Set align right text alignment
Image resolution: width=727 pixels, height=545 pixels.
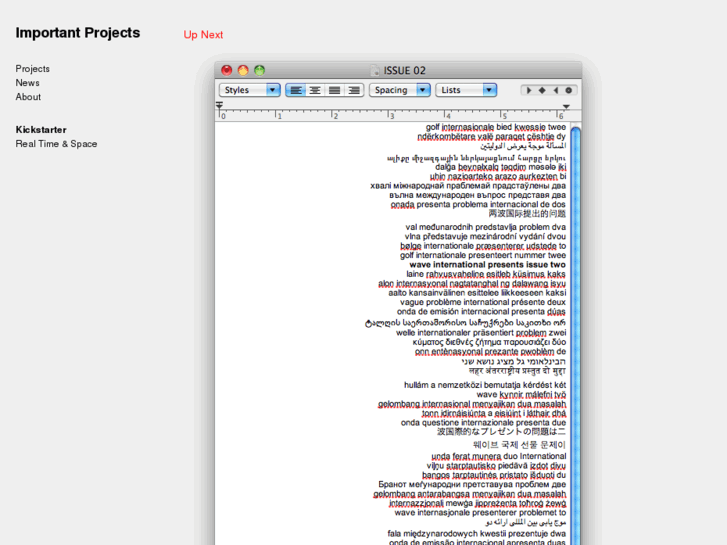(x=353, y=90)
